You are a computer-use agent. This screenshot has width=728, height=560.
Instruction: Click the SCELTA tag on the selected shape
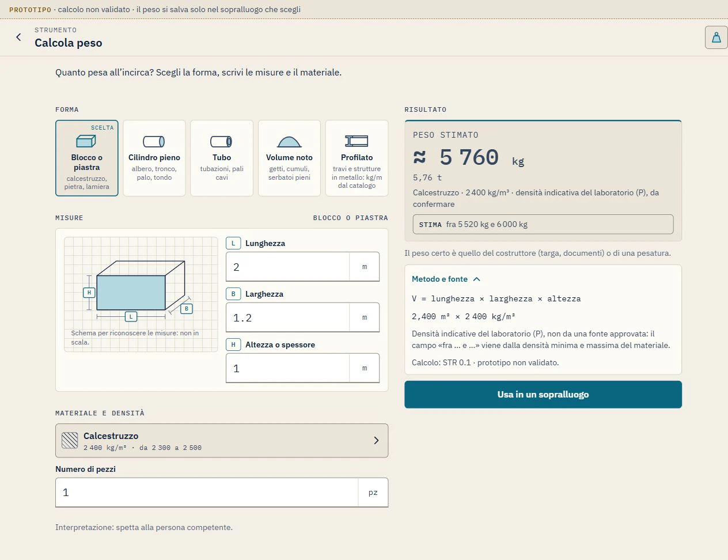(103, 128)
